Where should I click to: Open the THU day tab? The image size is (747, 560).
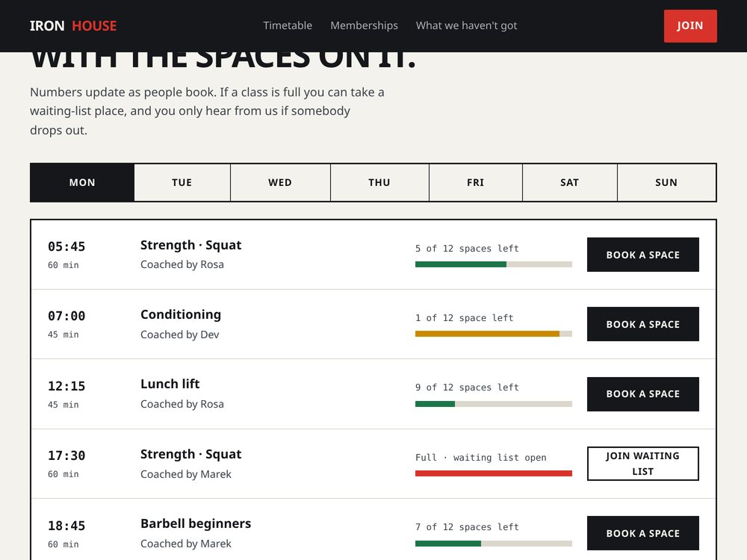[x=379, y=182]
